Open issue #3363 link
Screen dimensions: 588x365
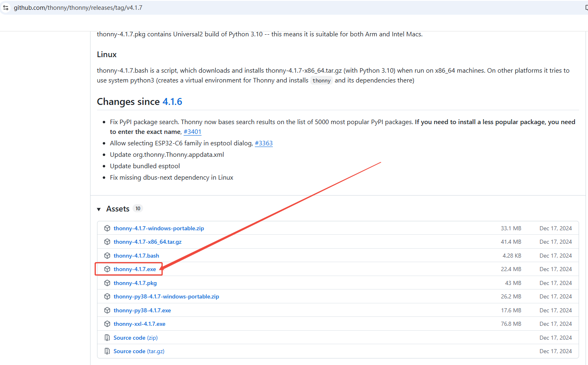pyautogui.click(x=264, y=143)
